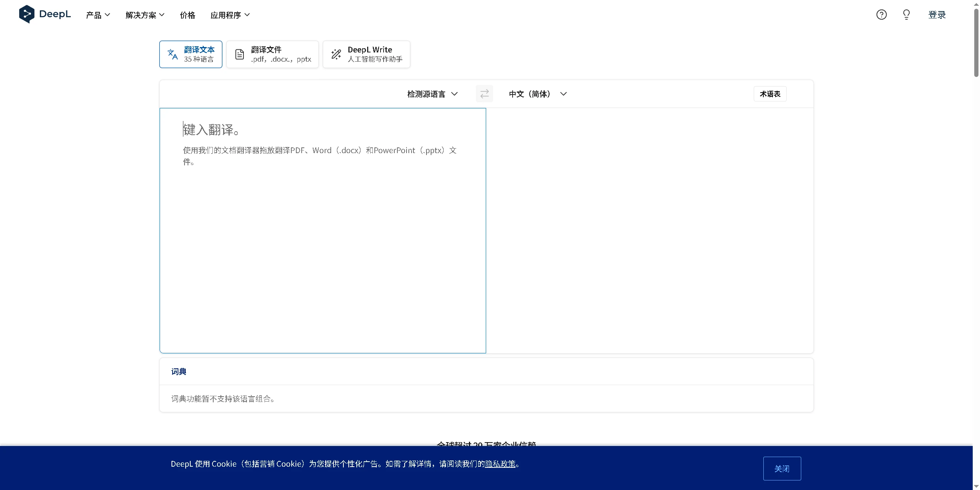The height and width of the screenshot is (490, 980).
Task: Click the lightbulb tips icon
Action: 906,15
